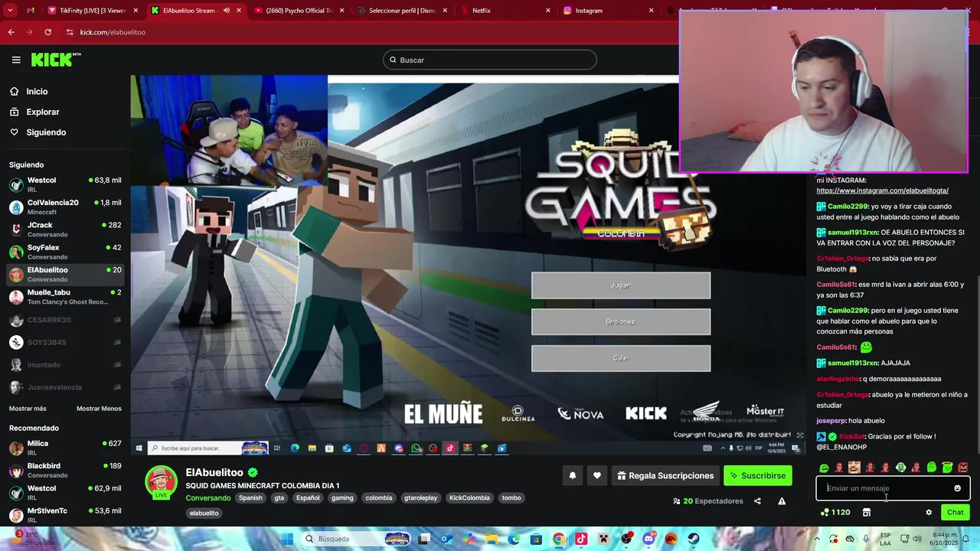Open Steam from the taskbar
980x551 pixels.
point(694,539)
